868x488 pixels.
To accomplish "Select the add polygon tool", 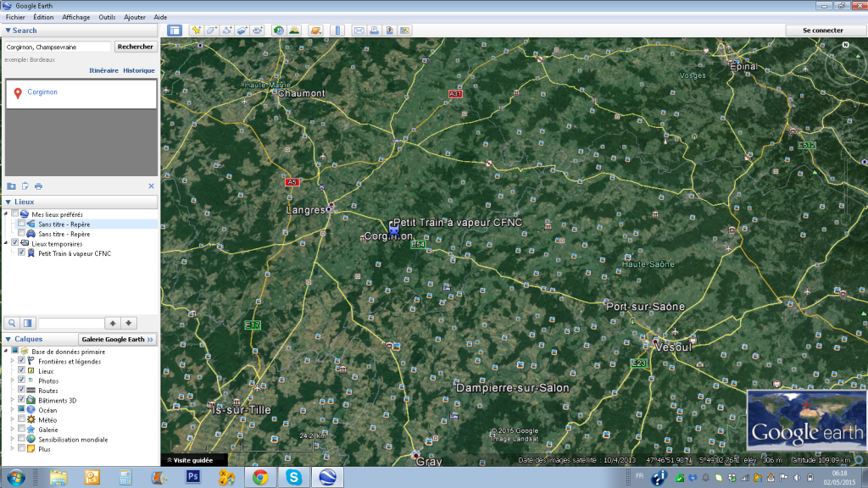I will [212, 30].
